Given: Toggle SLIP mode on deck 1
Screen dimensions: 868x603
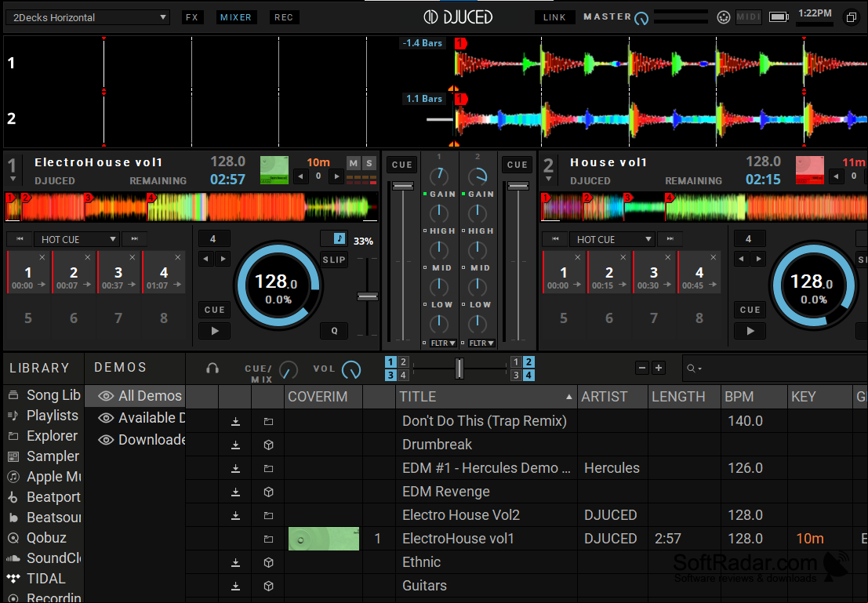Looking at the screenshot, I should pyautogui.click(x=334, y=260).
